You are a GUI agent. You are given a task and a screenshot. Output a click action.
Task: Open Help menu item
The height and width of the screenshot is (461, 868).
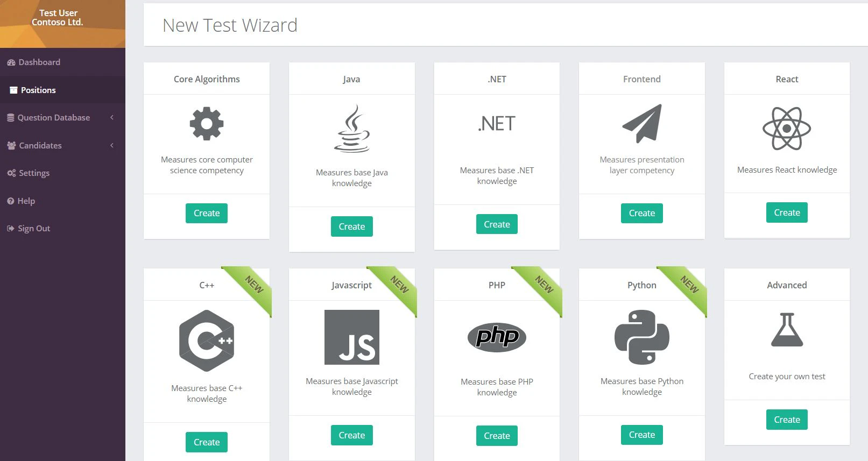pyautogui.click(x=62, y=201)
